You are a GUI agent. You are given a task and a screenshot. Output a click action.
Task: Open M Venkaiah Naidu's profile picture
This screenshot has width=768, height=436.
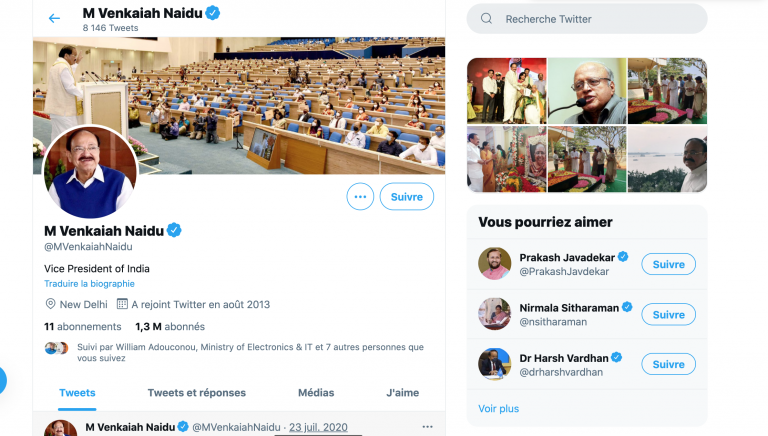90,173
